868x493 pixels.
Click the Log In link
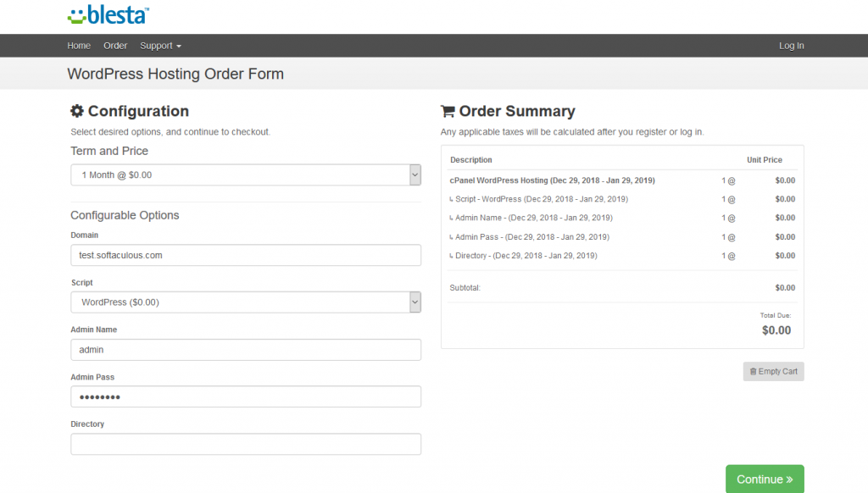[791, 46]
